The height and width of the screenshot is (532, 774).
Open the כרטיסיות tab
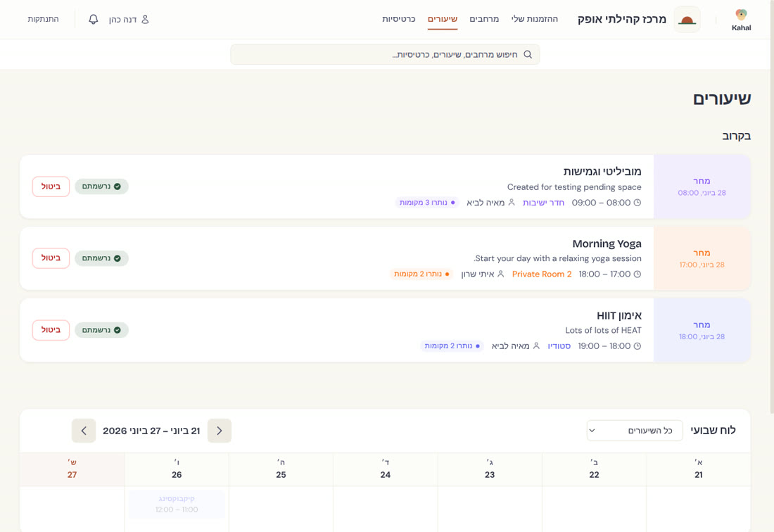(x=398, y=19)
